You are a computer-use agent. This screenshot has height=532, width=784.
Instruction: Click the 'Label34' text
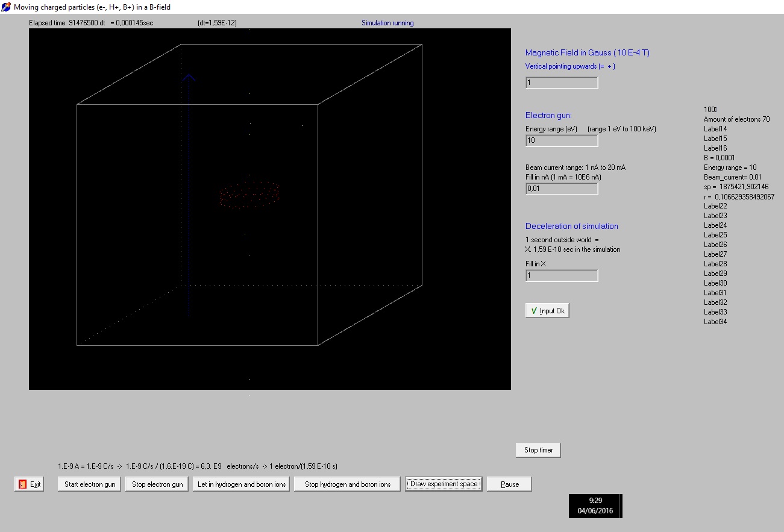715,322
